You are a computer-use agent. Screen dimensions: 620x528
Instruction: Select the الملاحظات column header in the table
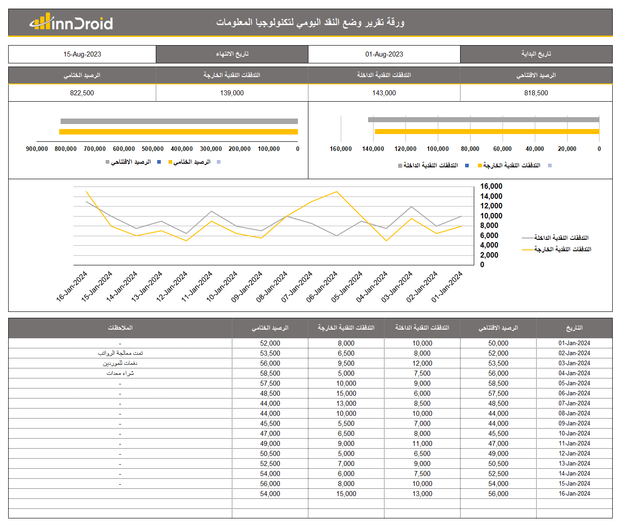tap(120, 328)
